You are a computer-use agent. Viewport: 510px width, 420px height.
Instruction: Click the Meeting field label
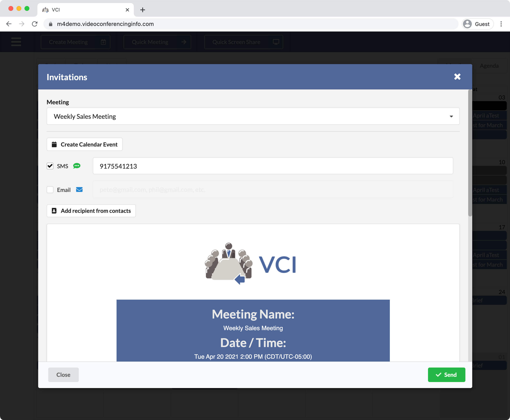58,102
